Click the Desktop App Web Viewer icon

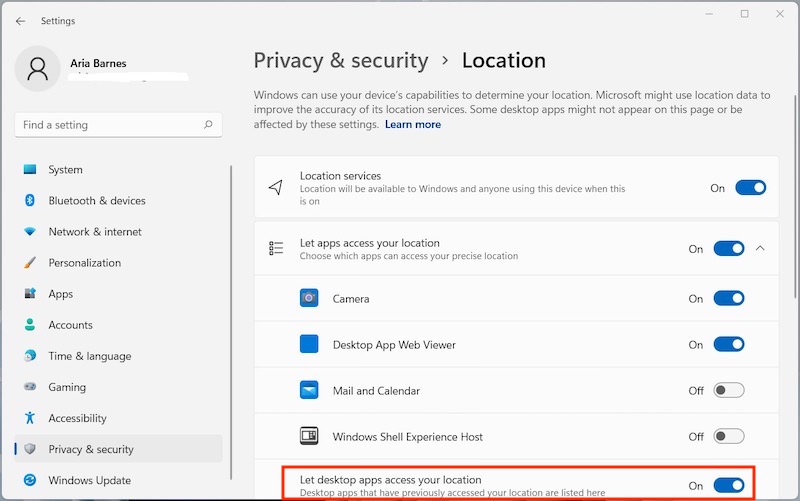click(309, 344)
